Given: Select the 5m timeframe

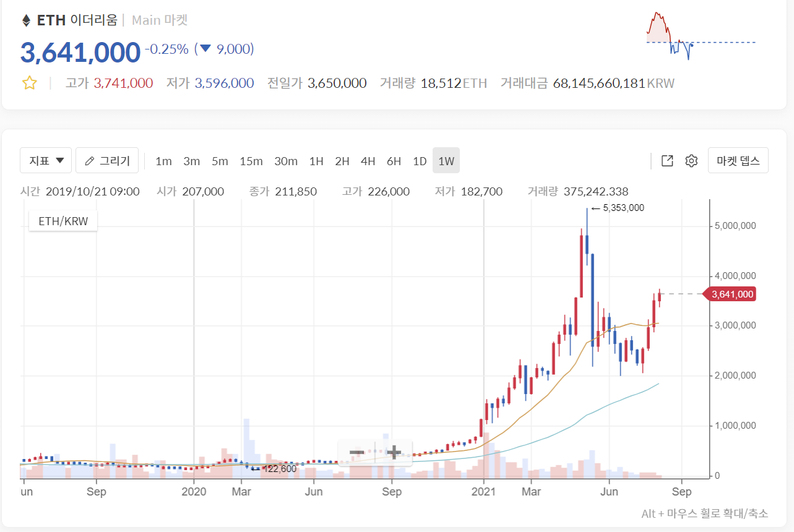Looking at the screenshot, I should click(x=220, y=161).
